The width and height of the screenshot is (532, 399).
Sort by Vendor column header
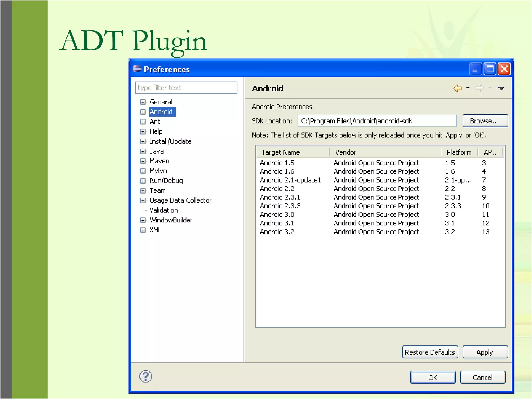(385, 152)
